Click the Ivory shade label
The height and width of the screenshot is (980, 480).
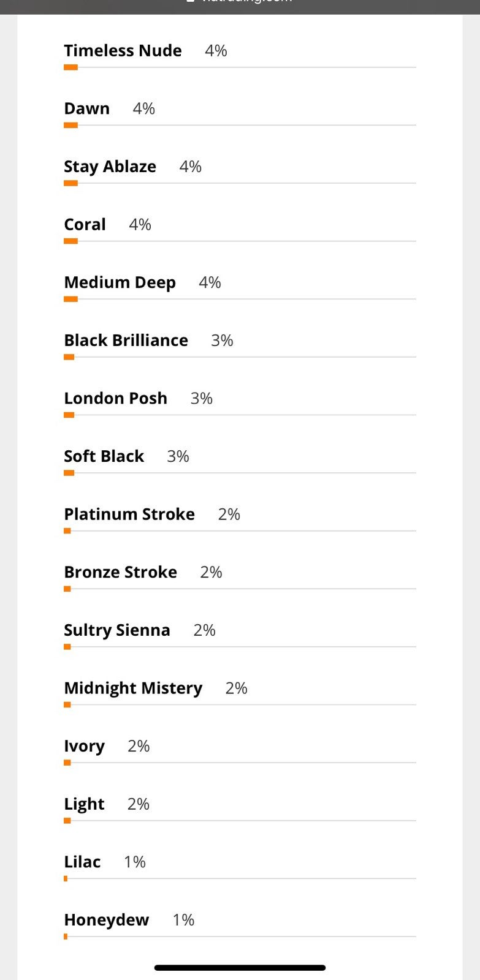[84, 747]
